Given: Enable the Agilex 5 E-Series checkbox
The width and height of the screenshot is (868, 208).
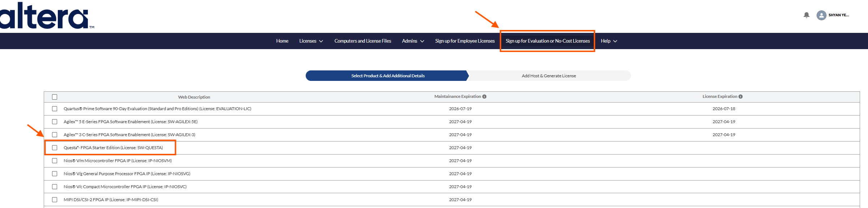Looking at the screenshot, I should coord(55,122).
